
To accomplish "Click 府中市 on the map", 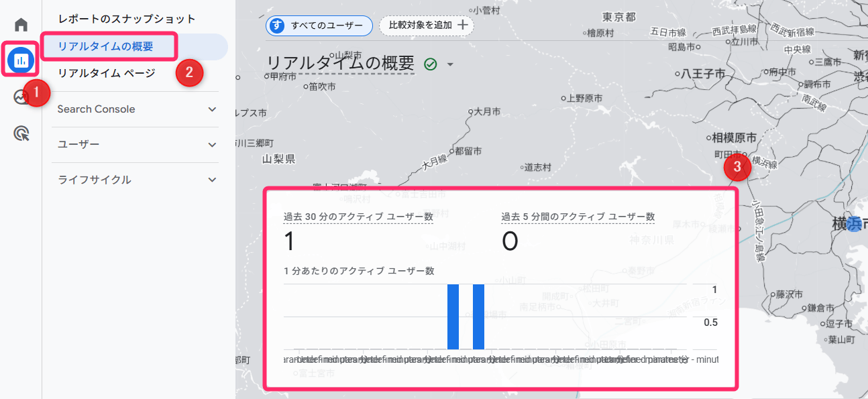I will tap(781, 71).
